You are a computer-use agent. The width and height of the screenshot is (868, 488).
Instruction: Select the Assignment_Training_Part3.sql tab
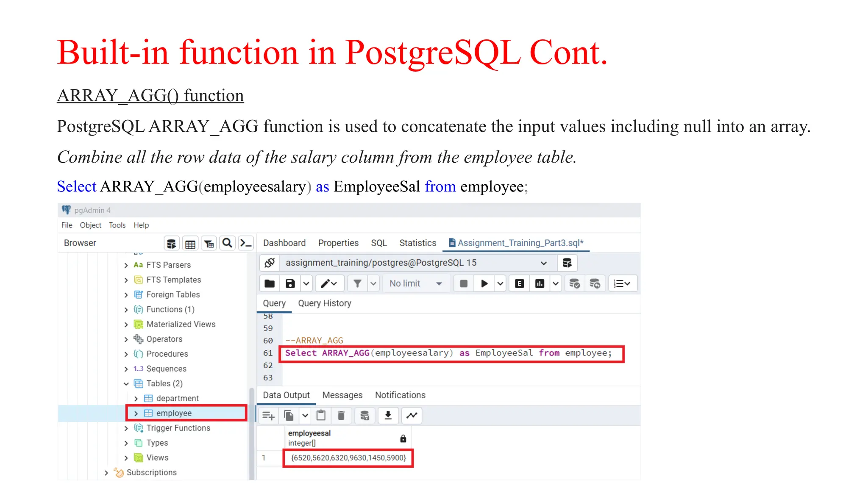[516, 243]
